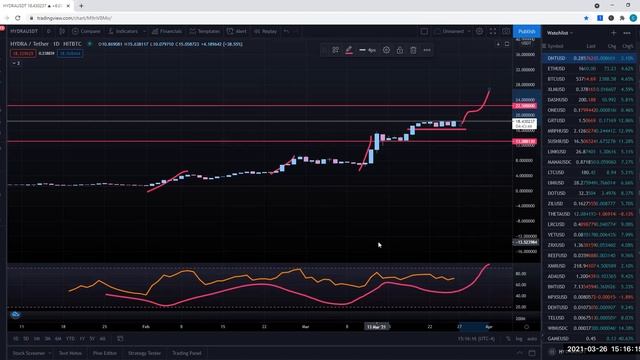Select LTCUSD in the watchlist
The image size is (640, 360).
click(590, 173)
